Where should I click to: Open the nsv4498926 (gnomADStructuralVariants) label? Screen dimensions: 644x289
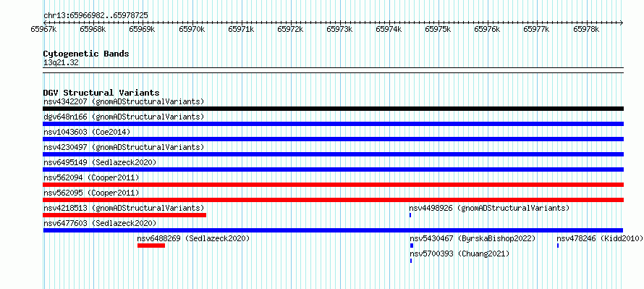pos(490,208)
